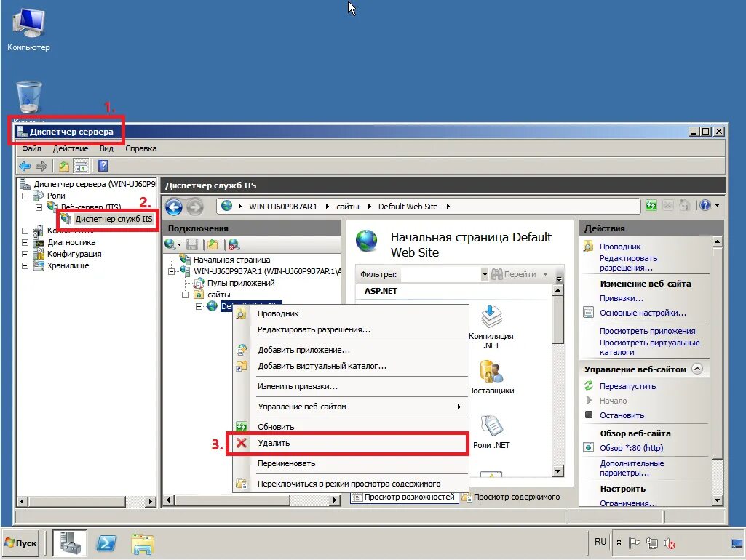Viewport: 746px width, 560px height.
Task: Click the Проводник link in Действия panel
Action: tap(620, 247)
